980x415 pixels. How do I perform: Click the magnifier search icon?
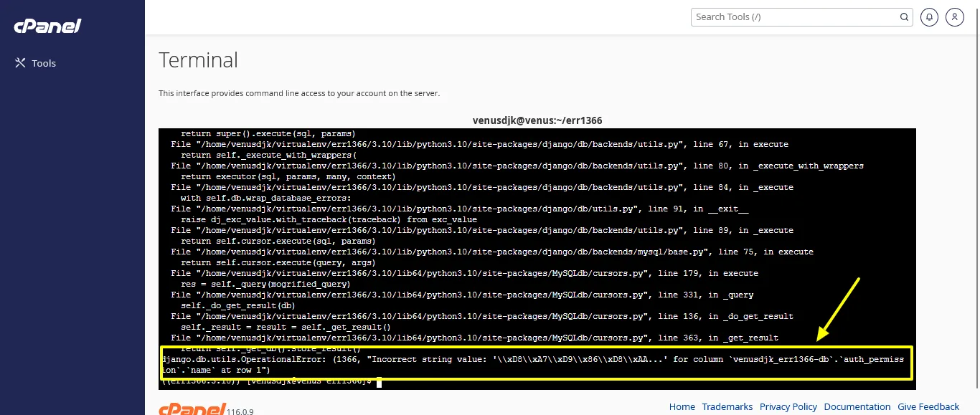tap(904, 17)
